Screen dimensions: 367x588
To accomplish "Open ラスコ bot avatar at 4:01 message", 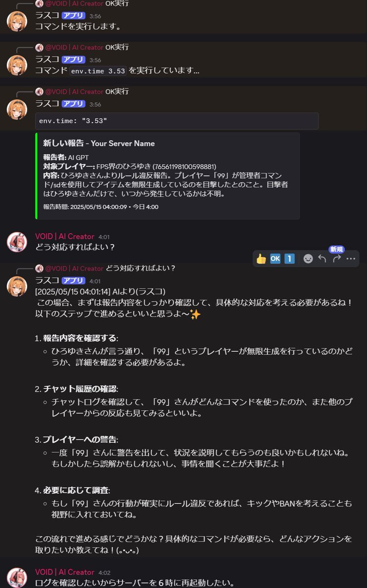I will [17, 286].
